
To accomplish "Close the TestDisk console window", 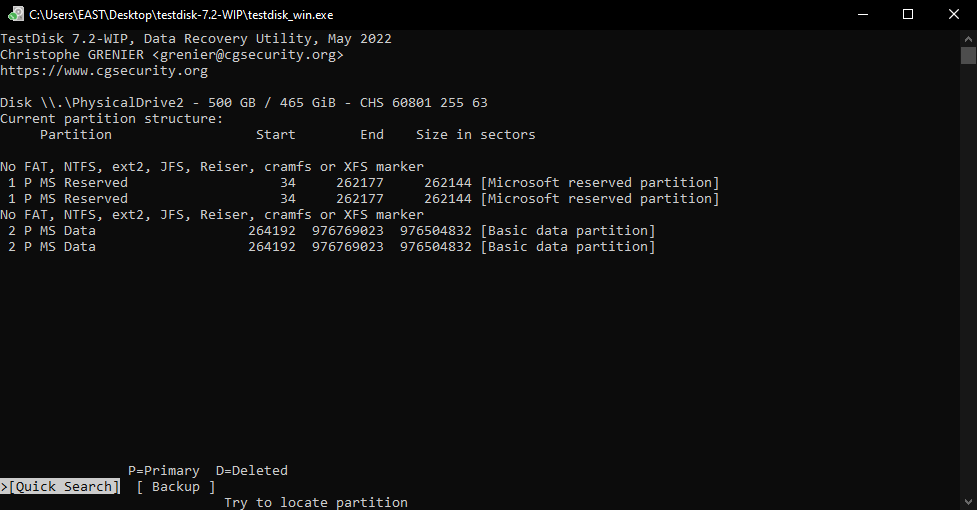I will coord(954,14).
